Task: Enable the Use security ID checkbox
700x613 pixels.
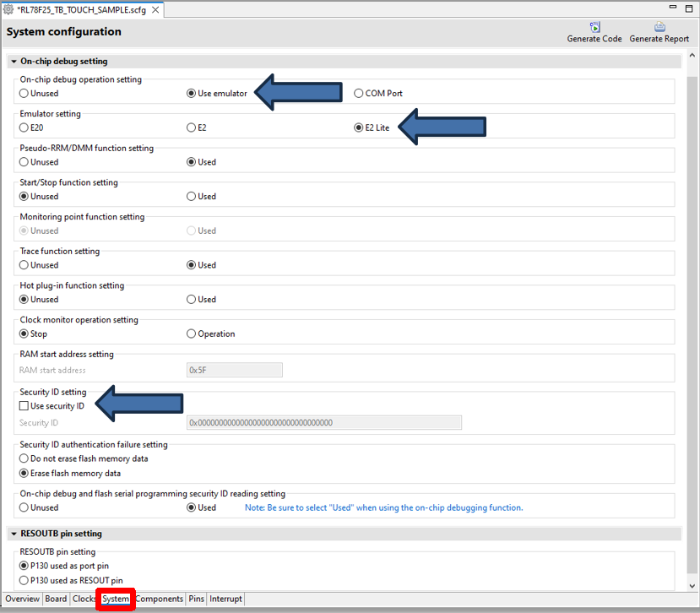Action: click(24, 406)
